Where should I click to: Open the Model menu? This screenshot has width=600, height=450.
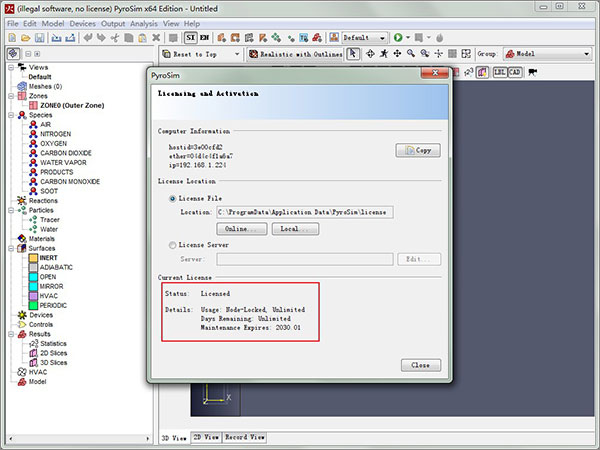(x=53, y=24)
